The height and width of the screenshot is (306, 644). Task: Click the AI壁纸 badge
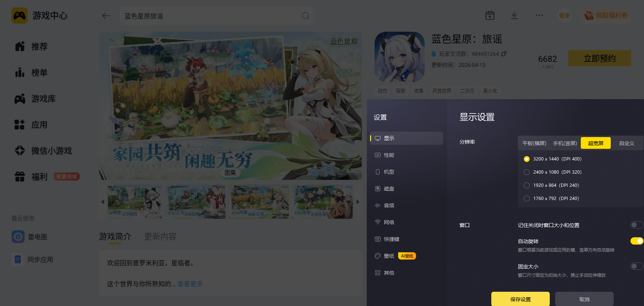407,256
